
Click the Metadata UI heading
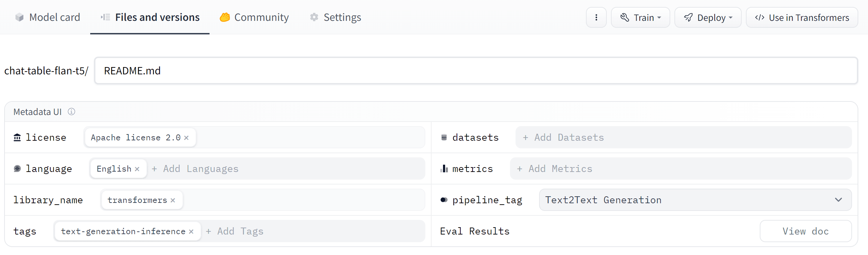click(37, 112)
